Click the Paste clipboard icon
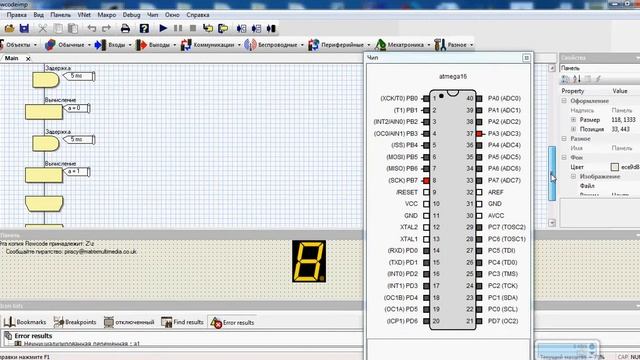 73,28
